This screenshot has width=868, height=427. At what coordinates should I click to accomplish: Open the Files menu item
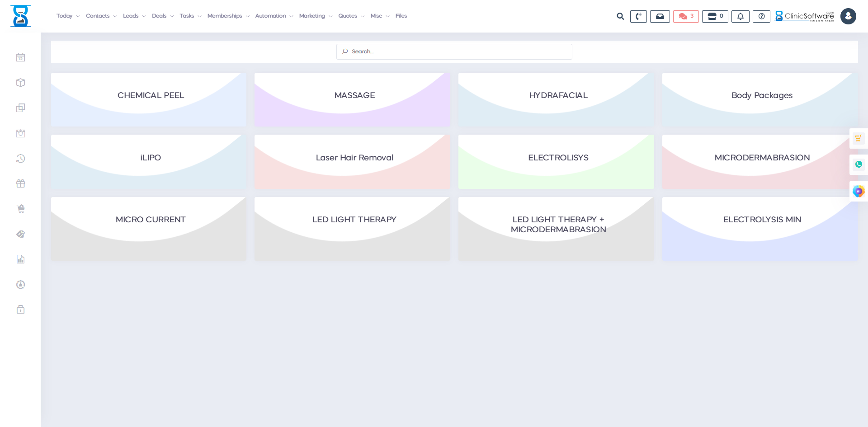tap(401, 16)
